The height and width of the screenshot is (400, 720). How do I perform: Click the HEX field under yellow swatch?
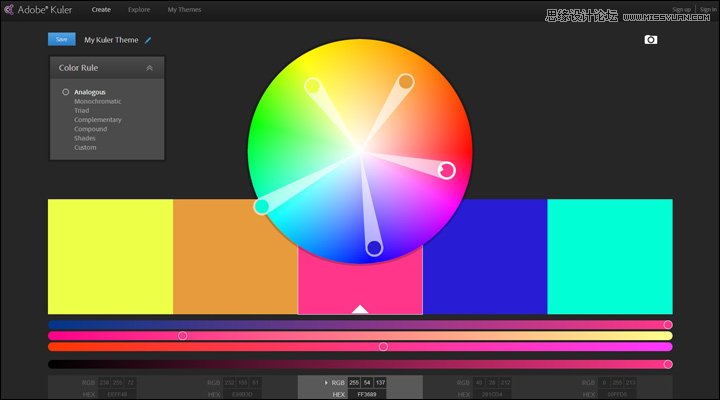coord(117,394)
